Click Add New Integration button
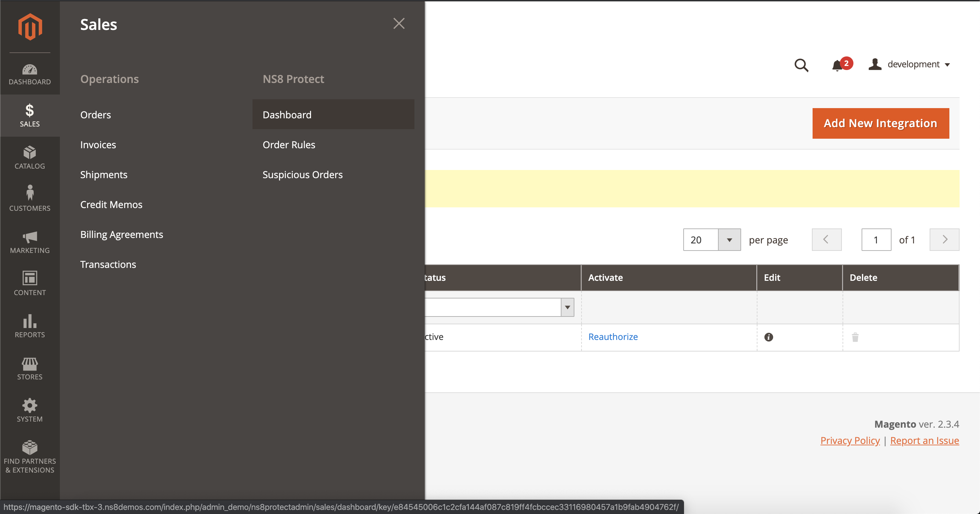The width and height of the screenshot is (980, 514). [880, 123]
